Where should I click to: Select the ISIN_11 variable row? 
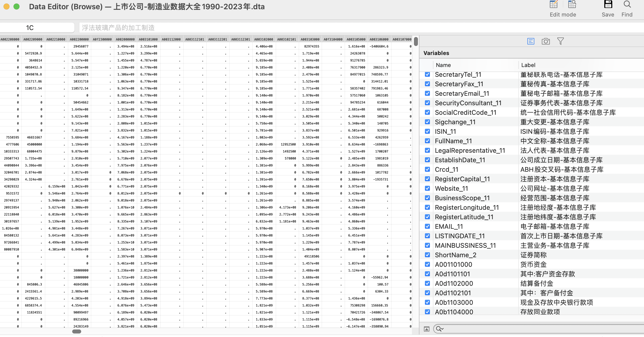[445, 131]
